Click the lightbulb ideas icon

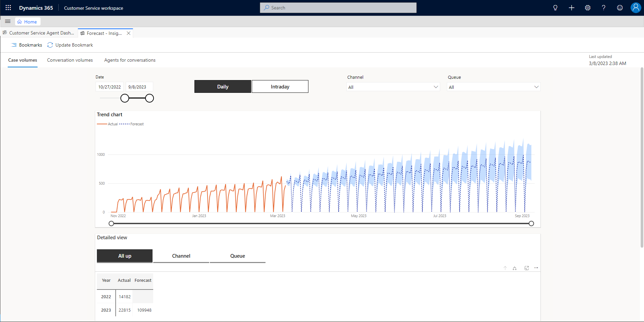(x=555, y=8)
